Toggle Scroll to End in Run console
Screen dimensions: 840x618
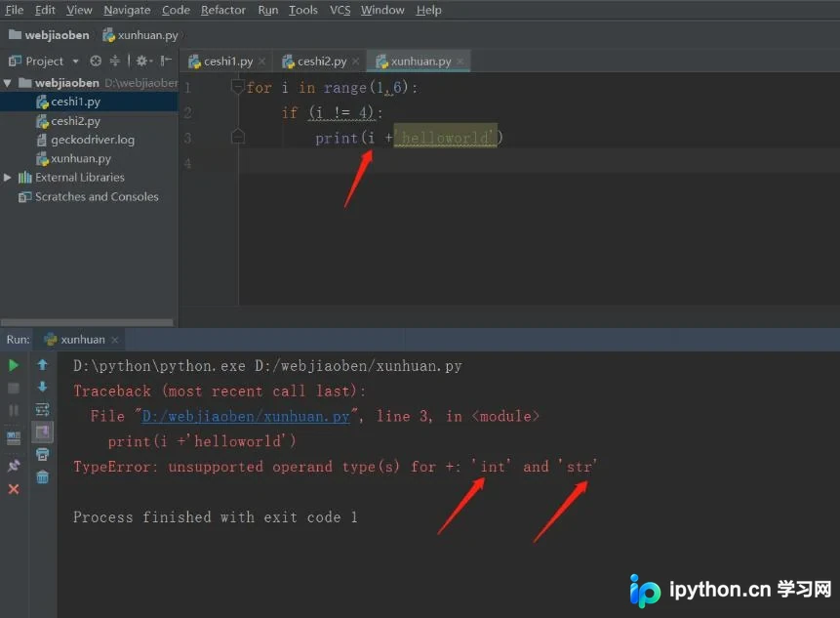pyautogui.click(x=42, y=432)
